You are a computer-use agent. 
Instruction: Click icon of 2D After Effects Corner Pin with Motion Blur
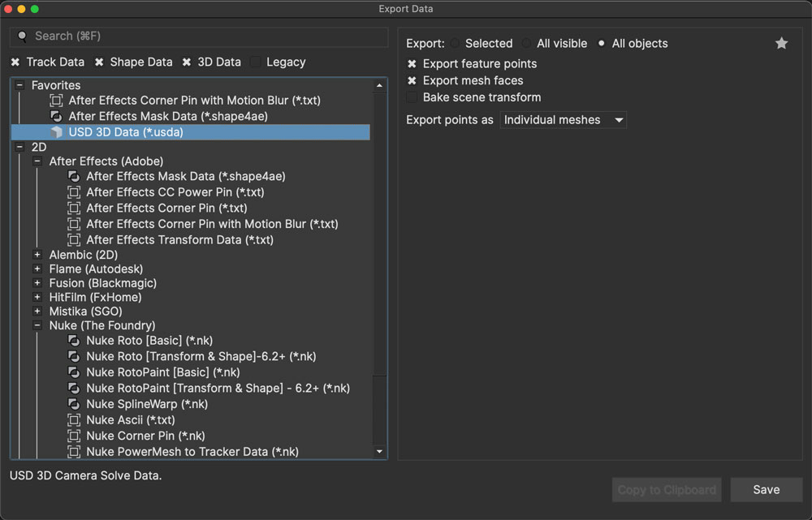[74, 224]
